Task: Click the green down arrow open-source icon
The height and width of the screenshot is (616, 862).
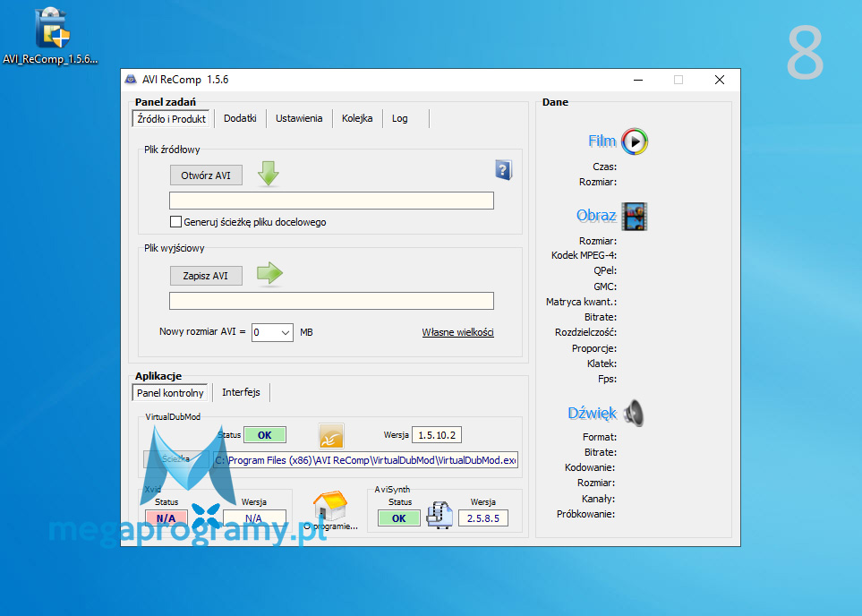Action: 269,174
